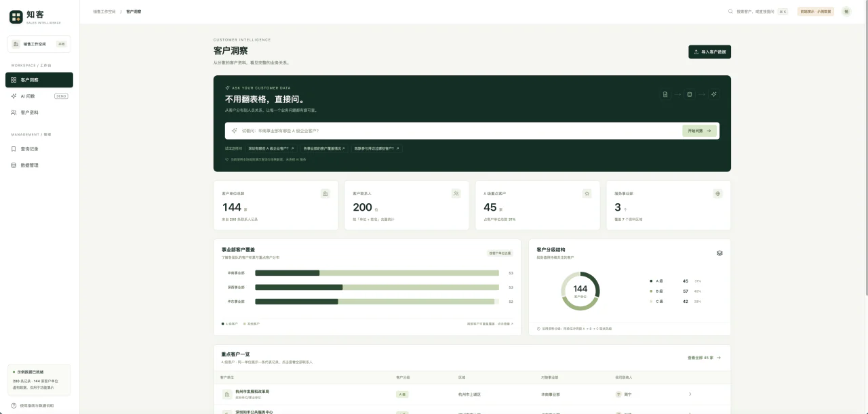The height and width of the screenshot is (414, 868).
Task: Click the building icon beside 杭州市发展和改革局
Action: click(226, 394)
